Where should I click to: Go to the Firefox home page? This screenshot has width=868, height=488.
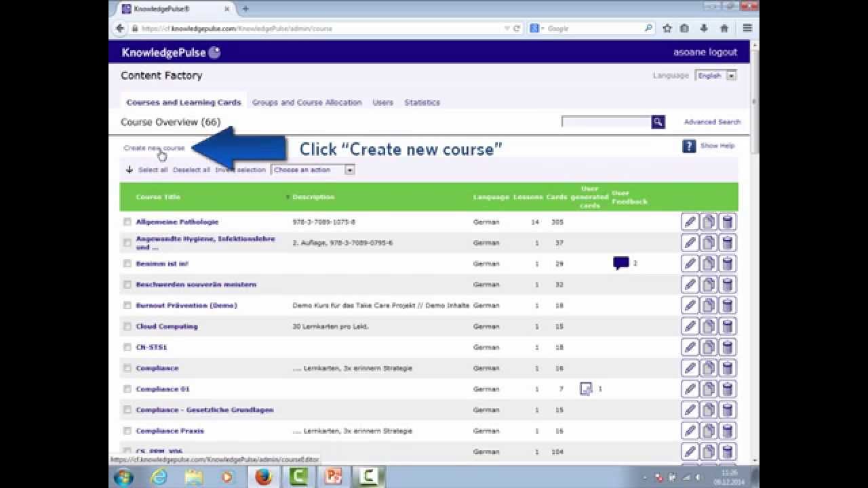click(724, 28)
